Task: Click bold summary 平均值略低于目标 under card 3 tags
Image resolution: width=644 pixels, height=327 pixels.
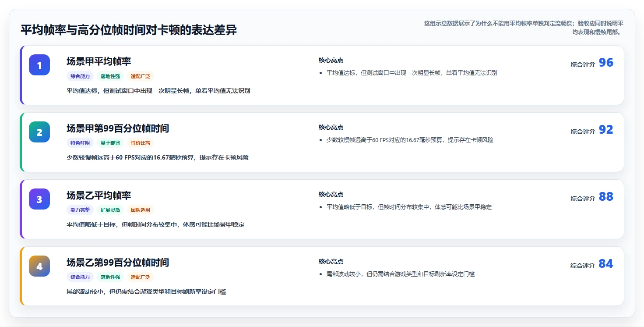Action: point(155,225)
